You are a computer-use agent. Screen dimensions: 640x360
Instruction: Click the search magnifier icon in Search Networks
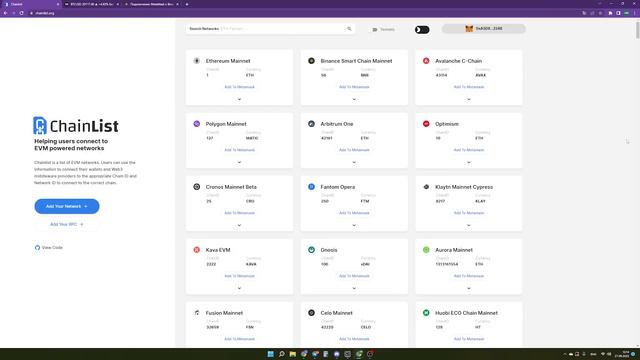[x=349, y=29]
